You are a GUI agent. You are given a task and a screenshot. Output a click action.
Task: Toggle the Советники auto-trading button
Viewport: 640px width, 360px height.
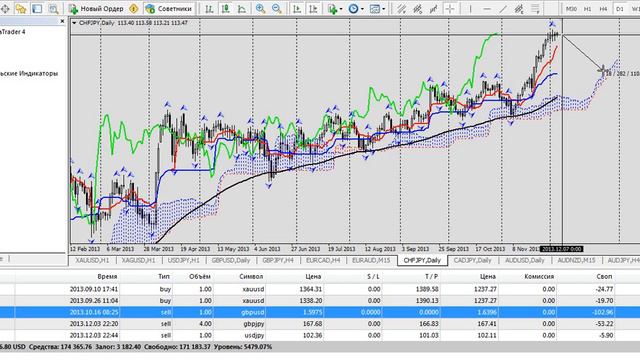(x=169, y=9)
